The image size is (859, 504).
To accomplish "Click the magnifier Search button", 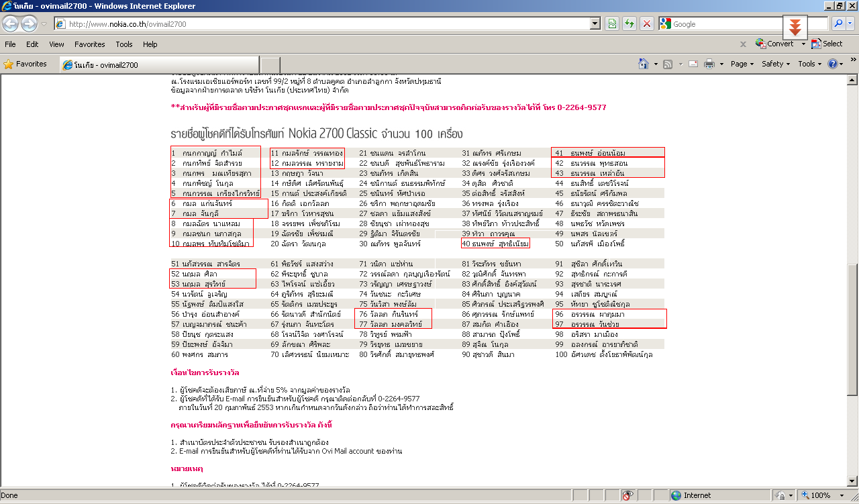I will (838, 23).
